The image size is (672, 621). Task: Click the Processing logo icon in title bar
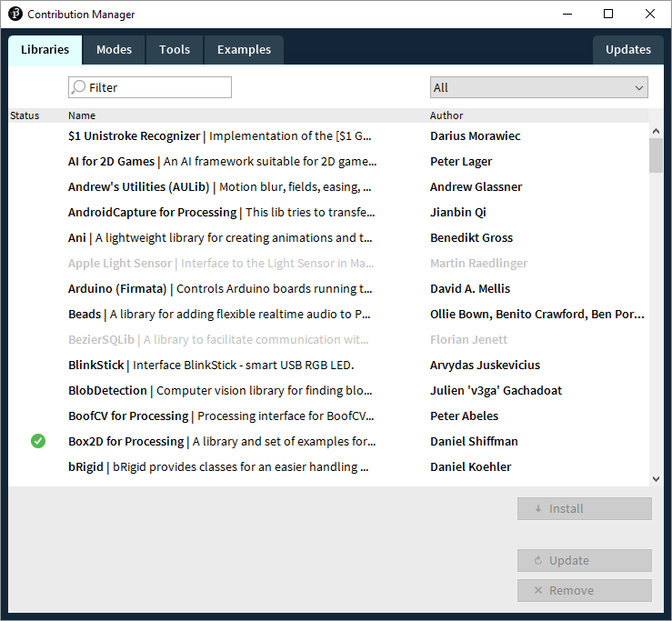(15, 14)
